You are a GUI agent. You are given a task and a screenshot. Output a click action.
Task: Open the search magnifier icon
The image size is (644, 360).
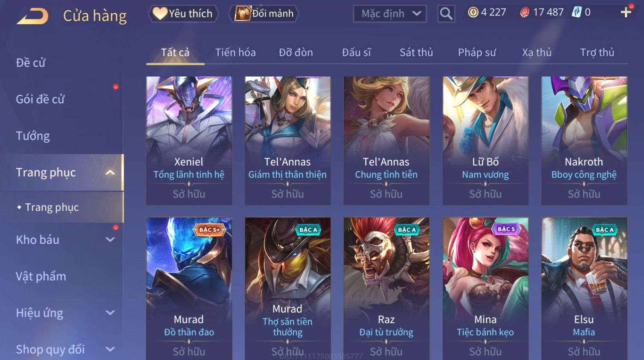click(x=446, y=14)
